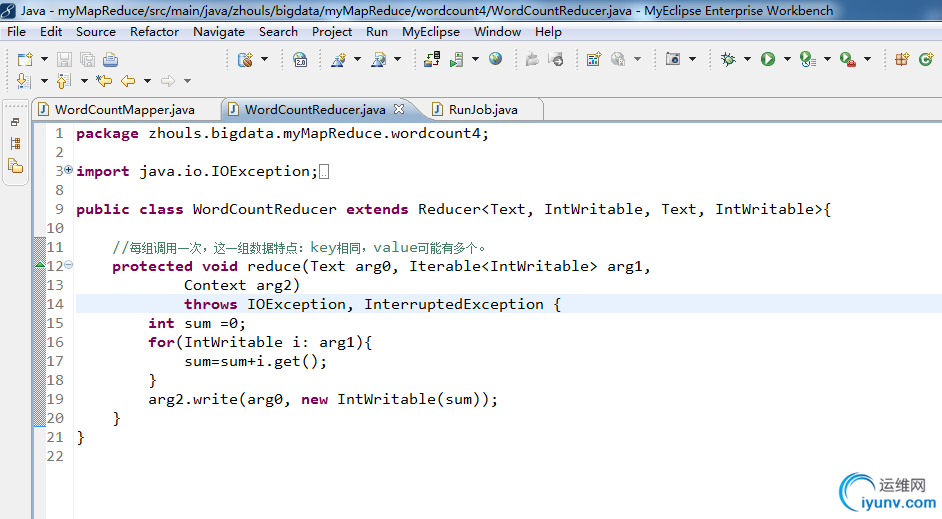
Task: Click the Previous Annotation up-arrow icon
Action: tap(64, 80)
